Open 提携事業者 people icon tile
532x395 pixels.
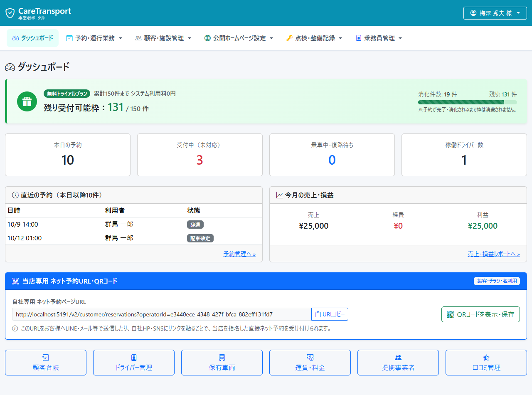coord(398,363)
